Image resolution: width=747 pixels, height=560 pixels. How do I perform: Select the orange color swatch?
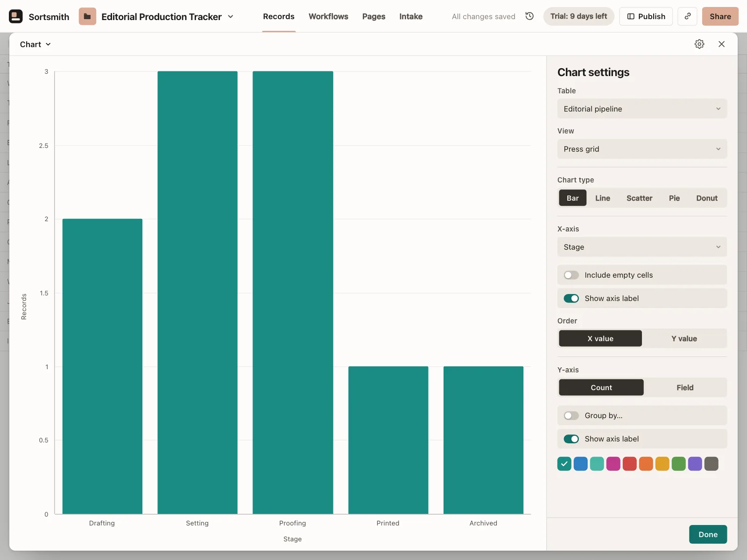pyautogui.click(x=646, y=464)
